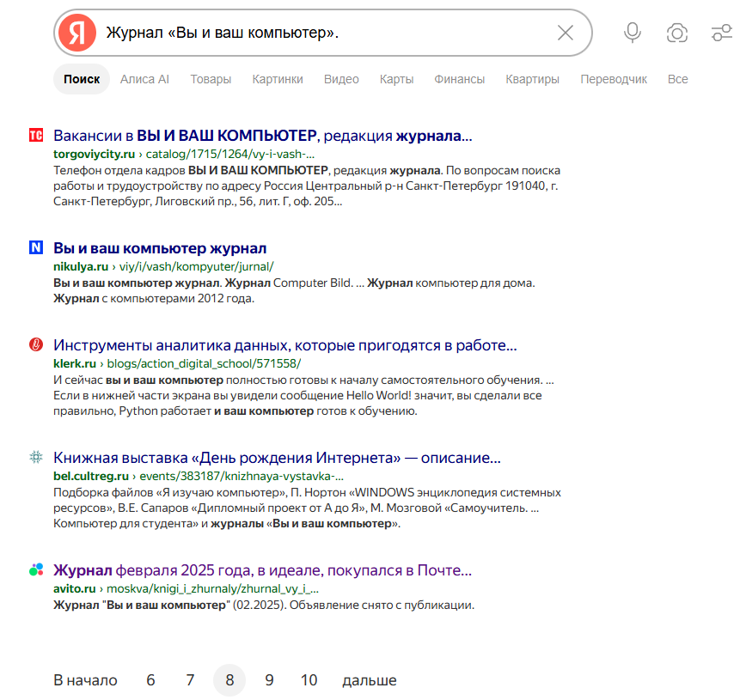
Task: Open blogs/action_digital_school/571558 path
Action: pos(204,363)
